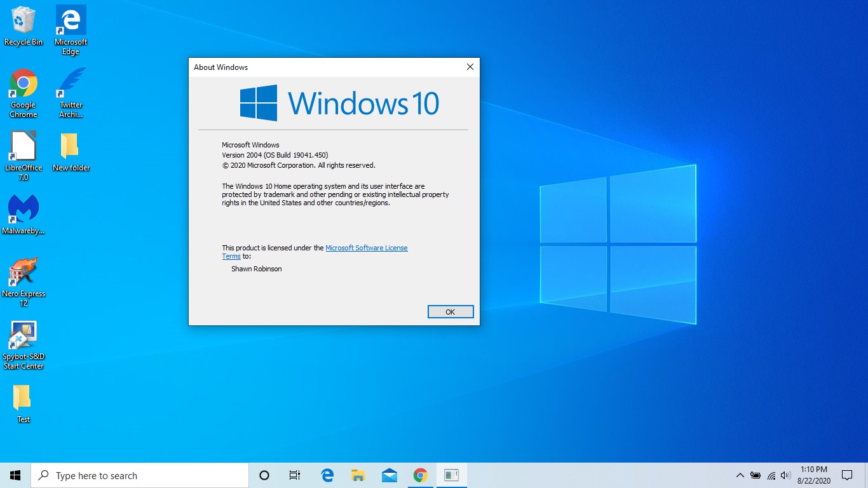Launch Microsoft Edge from the taskbar
The height and width of the screenshot is (488, 868).
327,475
